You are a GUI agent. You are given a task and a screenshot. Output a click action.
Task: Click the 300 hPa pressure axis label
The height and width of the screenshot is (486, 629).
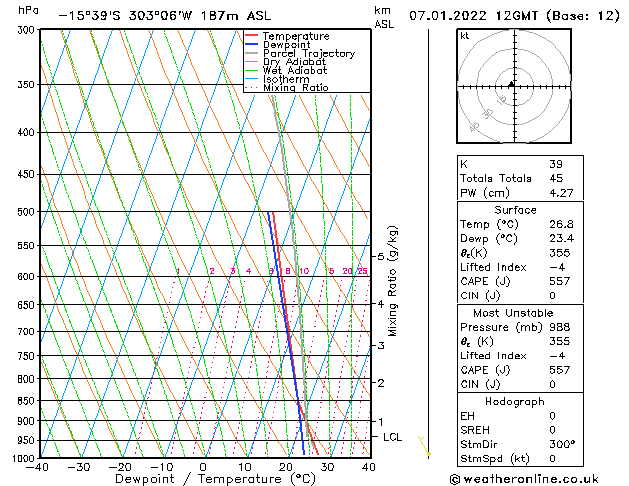26,30
